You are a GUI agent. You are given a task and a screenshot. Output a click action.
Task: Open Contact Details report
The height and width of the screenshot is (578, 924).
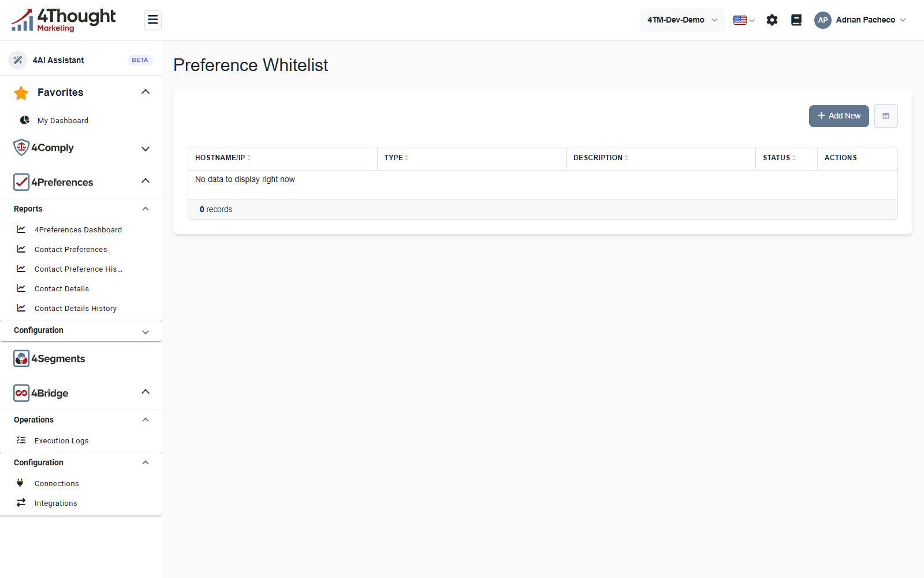coord(62,289)
